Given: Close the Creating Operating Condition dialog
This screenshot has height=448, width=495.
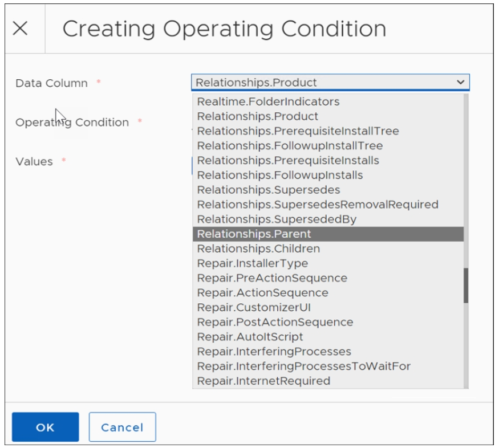Looking at the screenshot, I should (x=20, y=28).
